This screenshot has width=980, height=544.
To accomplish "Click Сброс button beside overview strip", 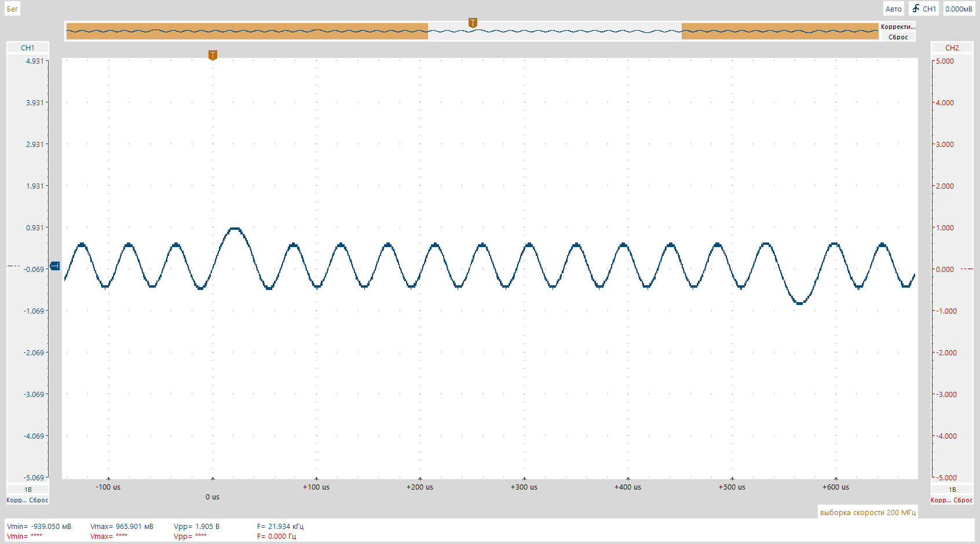I will (898, 37).
